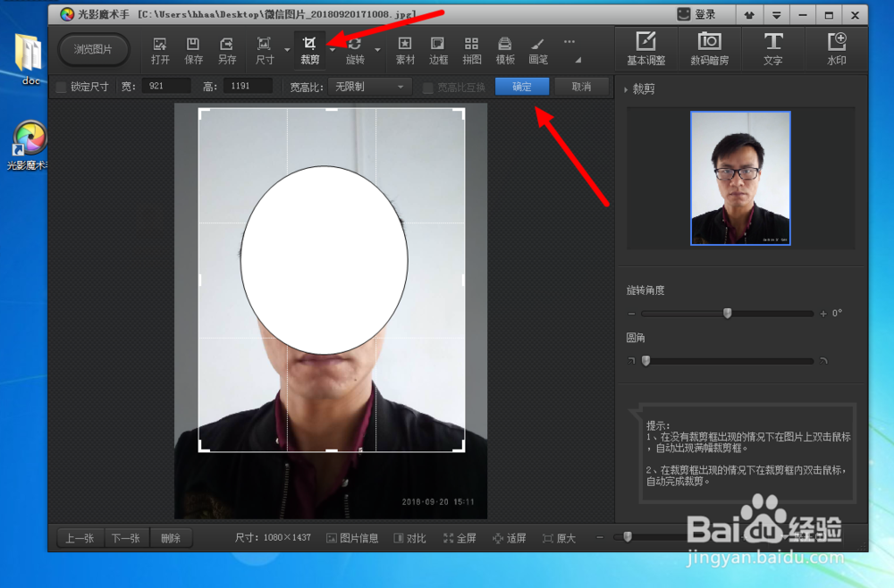
Task: Switch to 水印 watermark tab
Action: [837, 48]
